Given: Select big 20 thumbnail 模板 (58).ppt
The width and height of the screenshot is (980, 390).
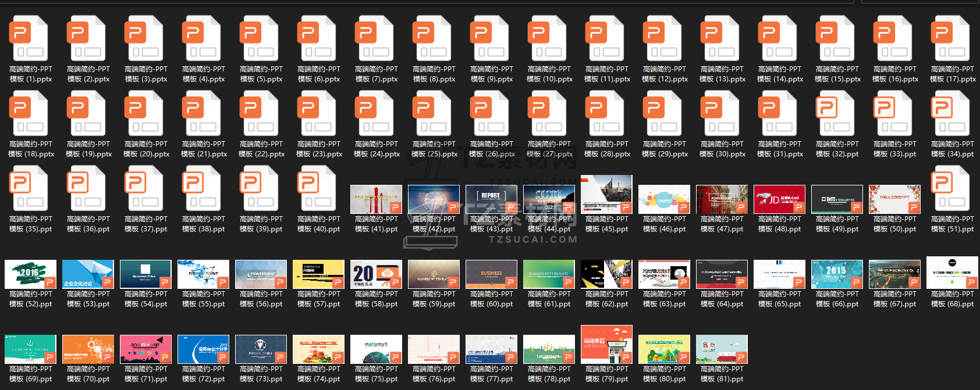Looking at the screenshot, I should [376, 274].
